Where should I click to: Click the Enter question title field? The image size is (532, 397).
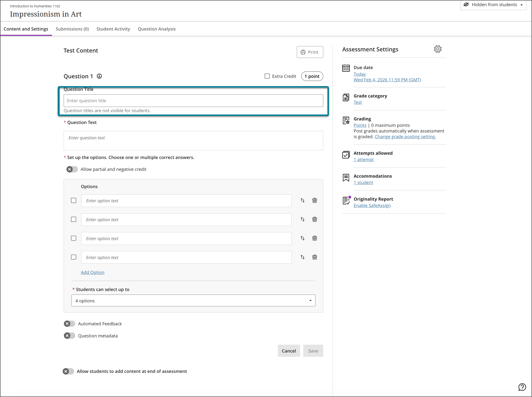point(193,101)
